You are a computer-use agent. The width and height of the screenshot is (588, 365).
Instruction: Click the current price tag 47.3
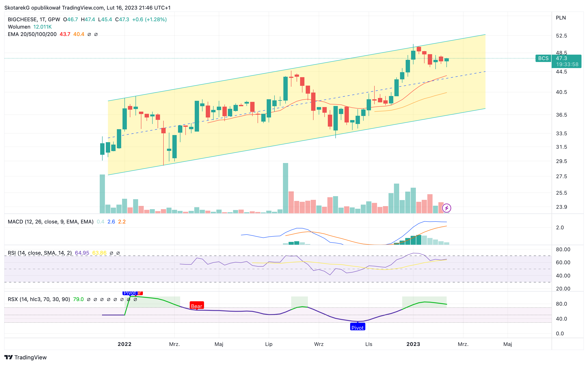[x=561, y=58]
